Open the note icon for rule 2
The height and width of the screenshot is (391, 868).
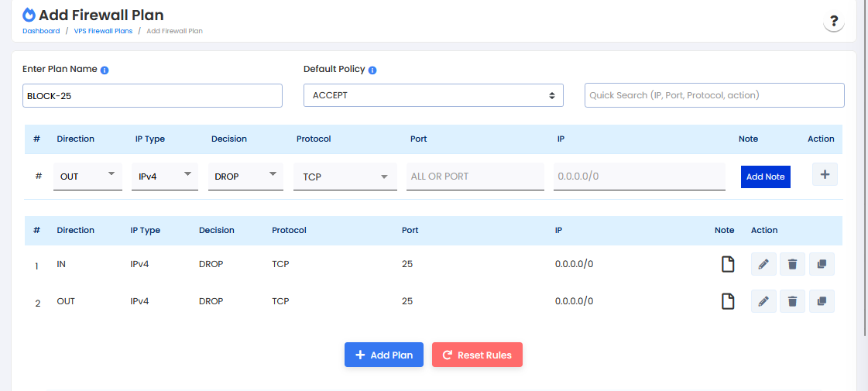tap(727, 301)
